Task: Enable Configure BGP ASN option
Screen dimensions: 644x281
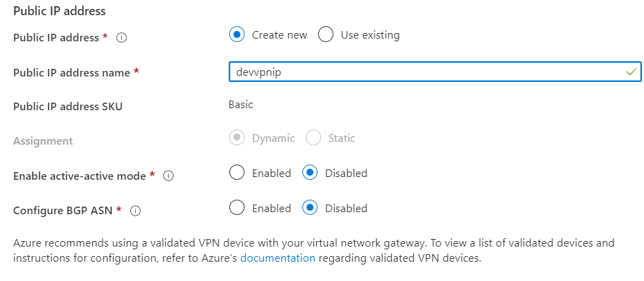Action: pyautogui.click(x=237, y=207)
